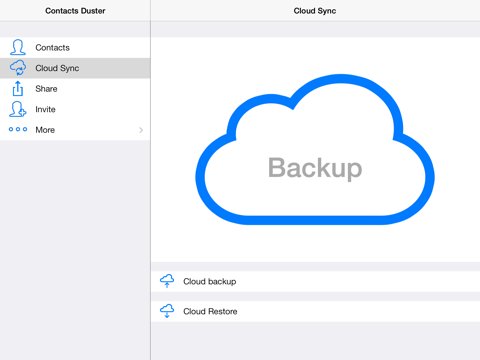Viewport: 480px width, 360px height.
Task: Open the Invite menu item
Action: tap(75, 109)
